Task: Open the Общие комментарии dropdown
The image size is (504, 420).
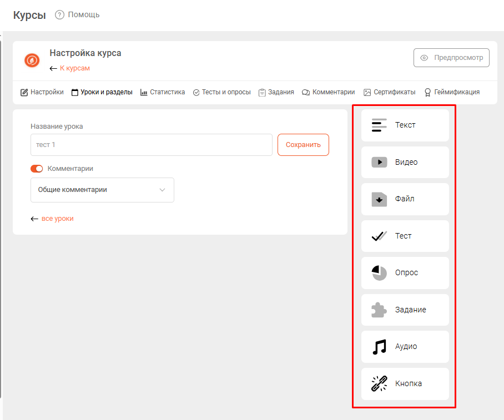Action: 102,190
